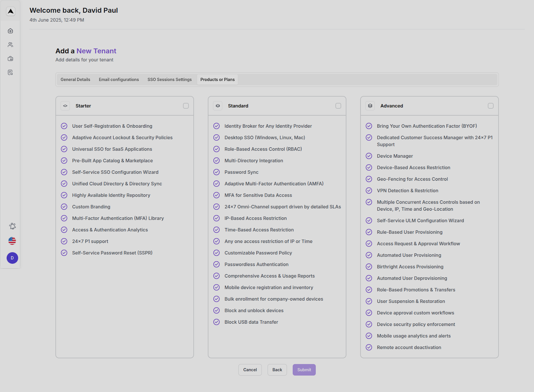Select the checkbox for the Starter plan

(x=186, y=106)
